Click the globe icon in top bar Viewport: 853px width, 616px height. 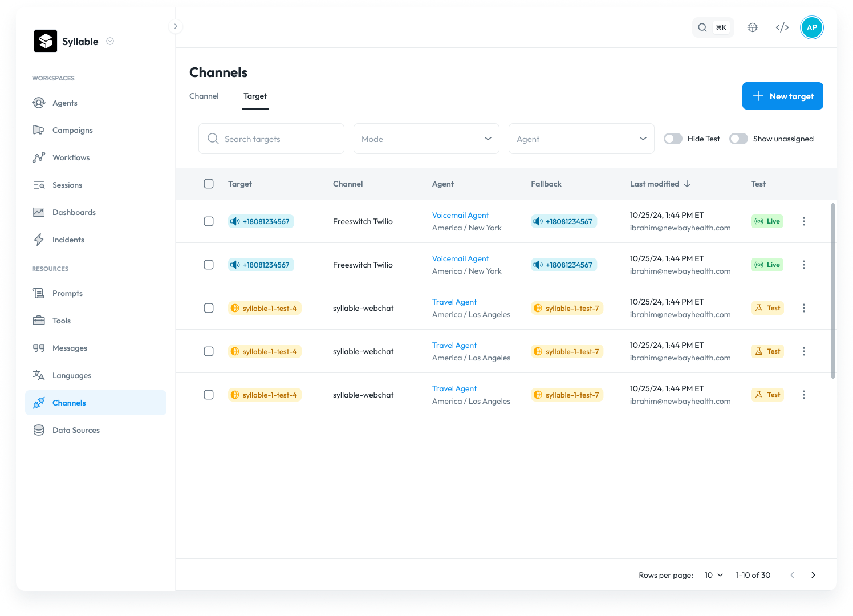tap(753, 27)
